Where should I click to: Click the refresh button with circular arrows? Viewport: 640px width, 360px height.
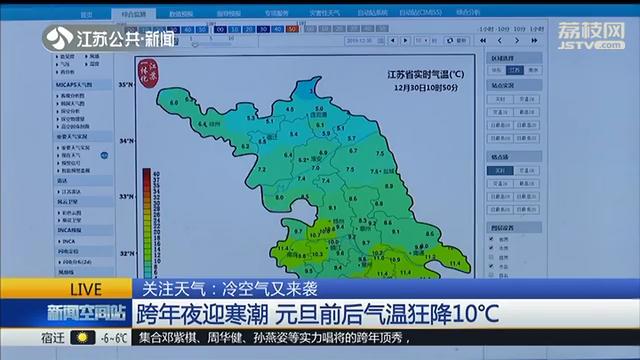pos(456,40)
